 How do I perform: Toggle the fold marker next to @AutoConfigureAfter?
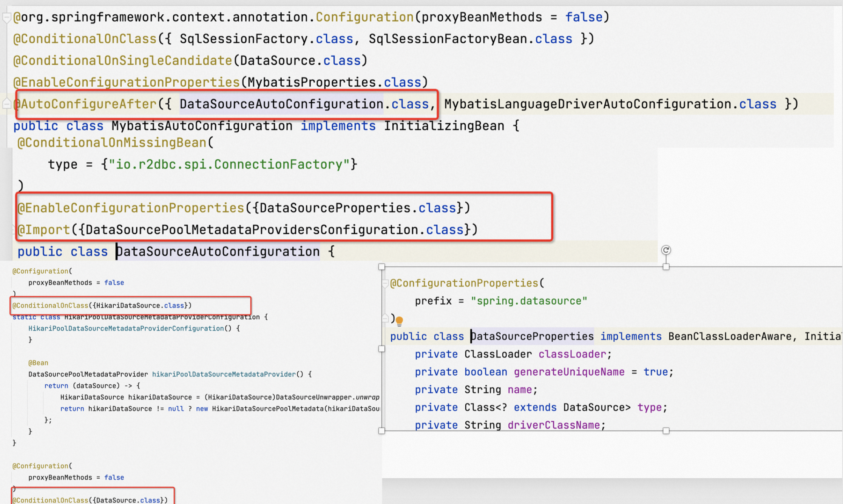(6, 104)
